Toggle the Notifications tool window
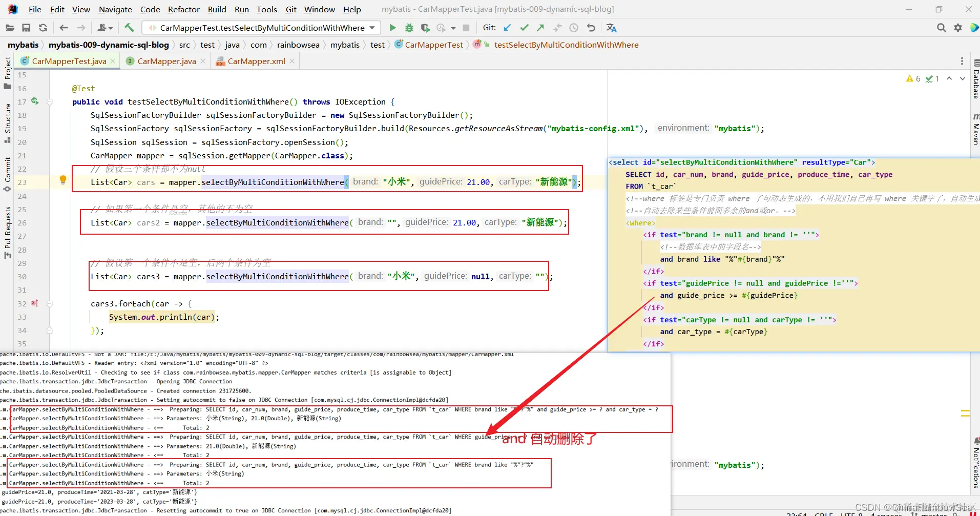Image resolution: width=980 pixels, height=516 pixels. coord(975,463)
